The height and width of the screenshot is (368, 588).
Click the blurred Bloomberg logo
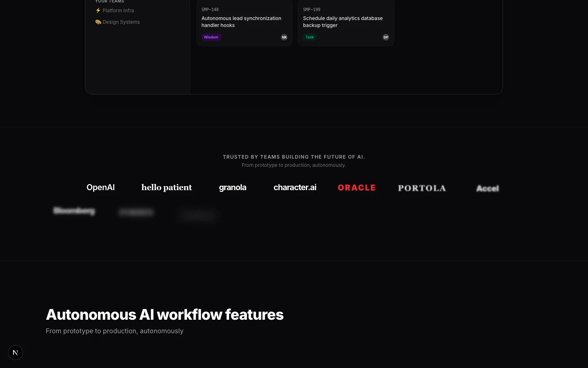74,211
